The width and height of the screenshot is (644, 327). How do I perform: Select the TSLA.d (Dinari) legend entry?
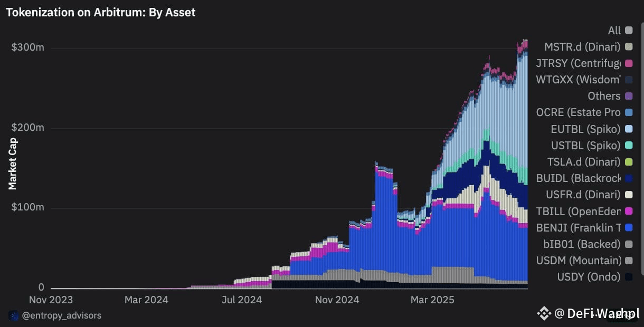click(590, 161)
